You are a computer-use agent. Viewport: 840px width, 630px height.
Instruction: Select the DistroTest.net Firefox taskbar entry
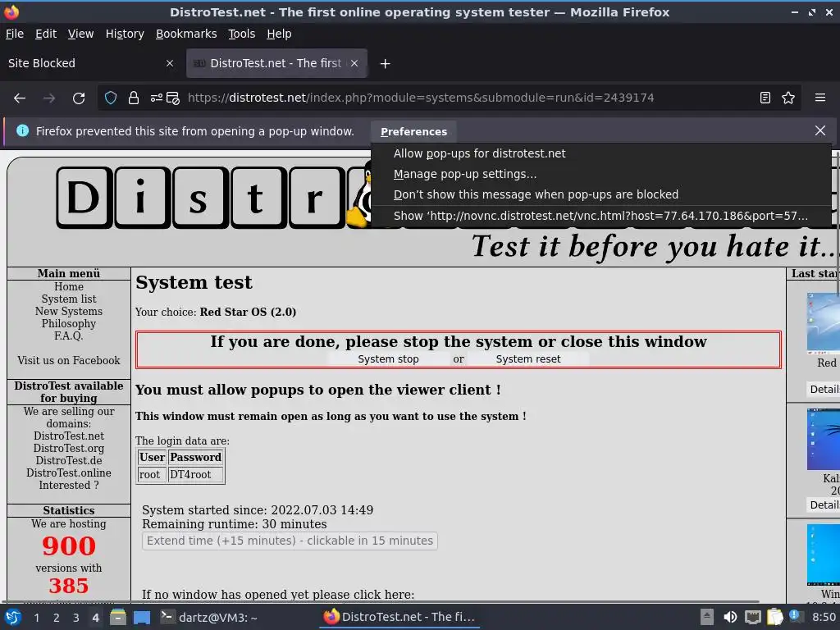point(399,617)
